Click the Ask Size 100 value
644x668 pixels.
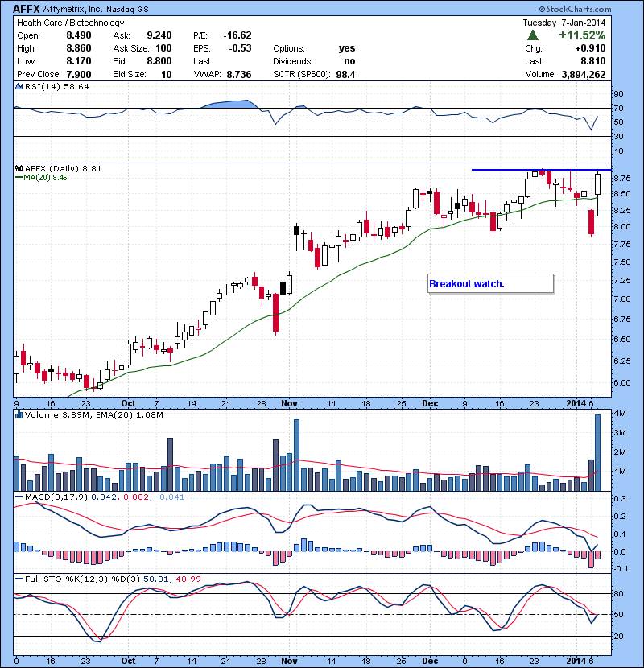point(163,48)
